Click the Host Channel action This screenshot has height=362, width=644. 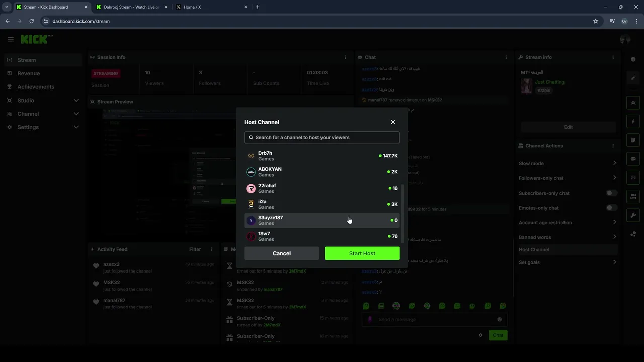coord(568,250)
